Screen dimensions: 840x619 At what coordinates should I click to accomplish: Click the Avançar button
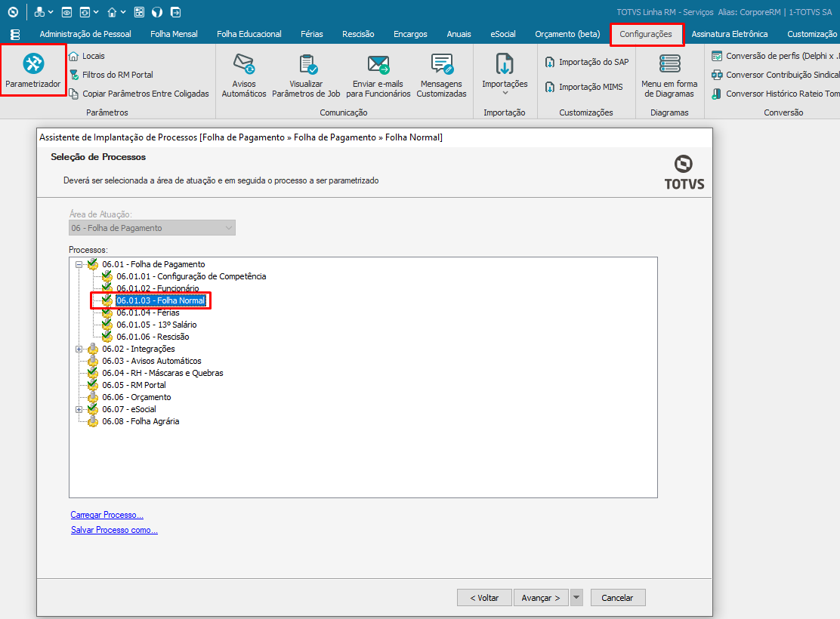pyautogui.click(x=541, y=598)
